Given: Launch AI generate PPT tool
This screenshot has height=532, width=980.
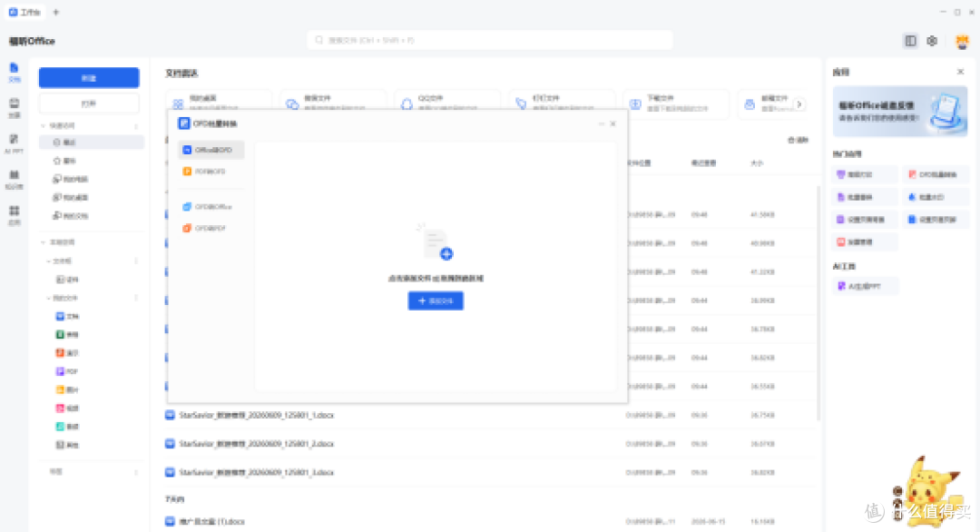Looking at the screenshot, I should point(866,286).
